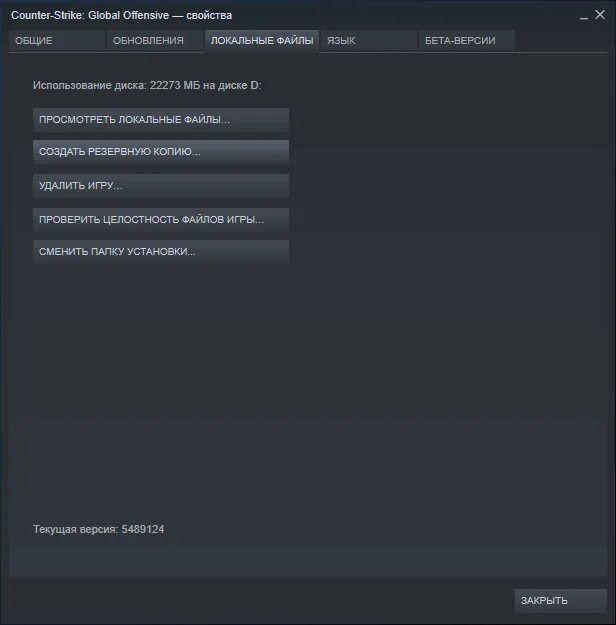Select the ЛОКАЛЬНЫЕ ФАЙЛЫ tab
This screenshot has height=625, width=616.
coord(262,41)
